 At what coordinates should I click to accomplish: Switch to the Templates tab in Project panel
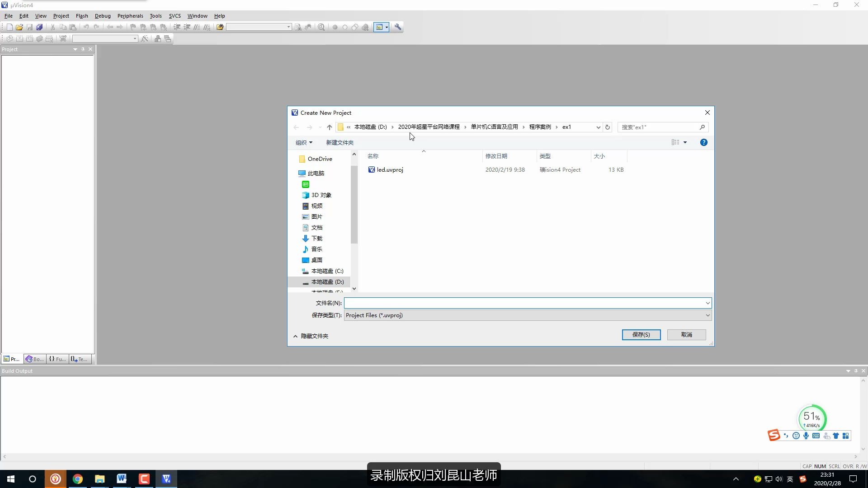[80, 359]
